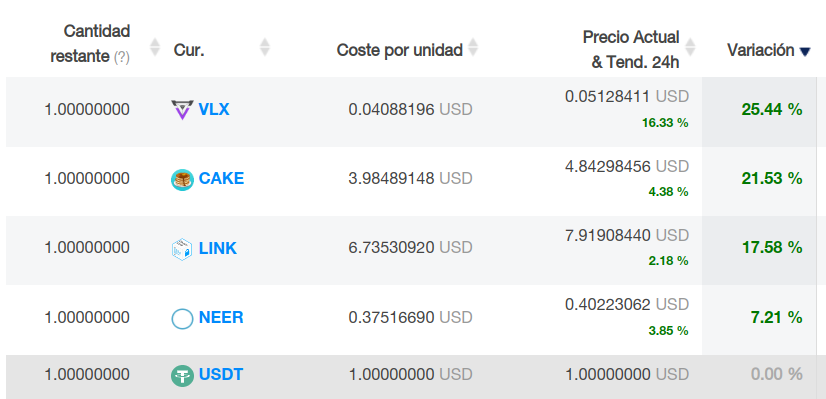Sort Coste por unidad with its arrows
The image size is (826, 399).
pos(473,47)
